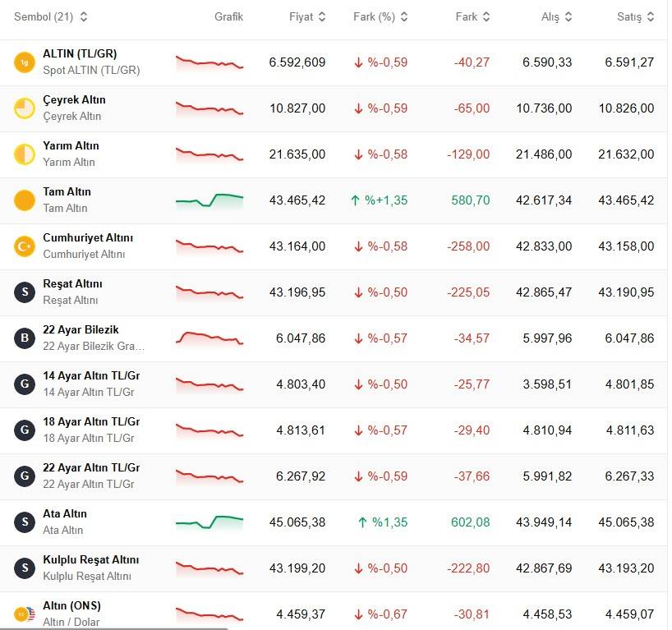Click the 22 Ayar Altın TL/Gr G icon
Viewport: 672px width, 630px height.
pyautogui.click(x=25, y=476)
